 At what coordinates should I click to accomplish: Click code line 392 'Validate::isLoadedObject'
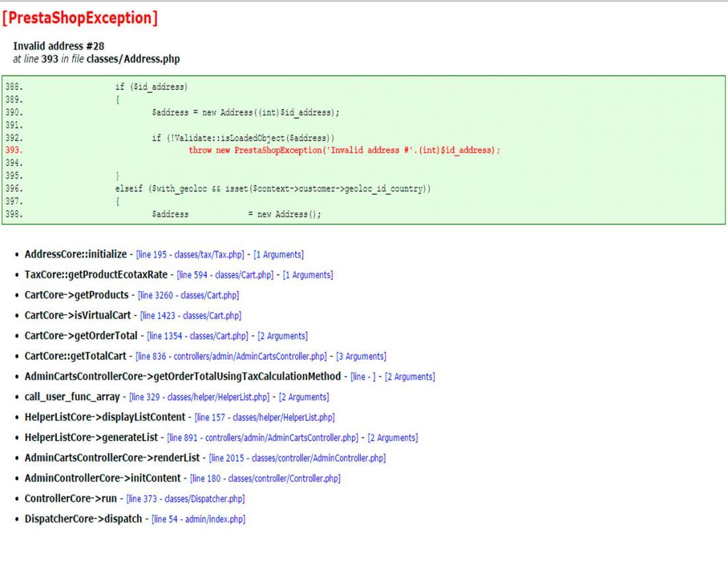244,138
